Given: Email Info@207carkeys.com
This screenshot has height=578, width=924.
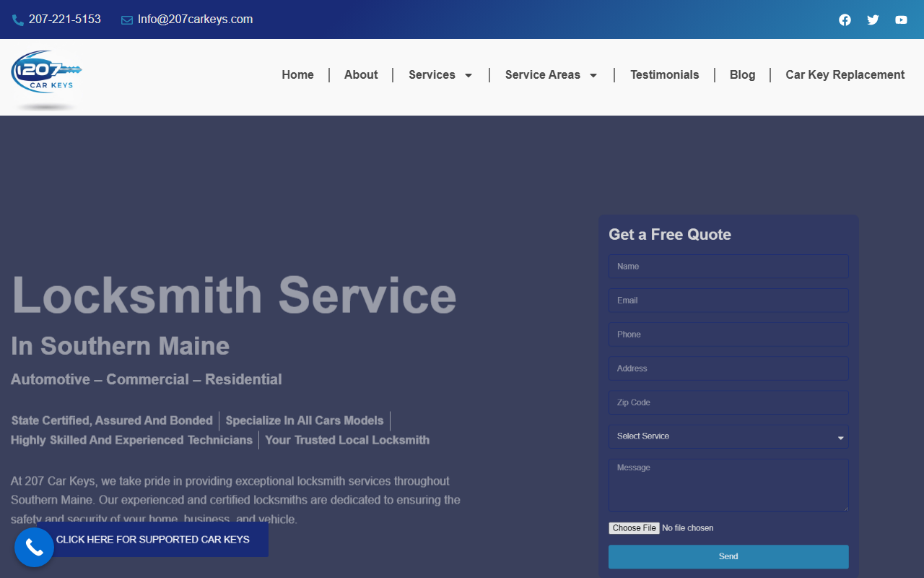Looking at the screenshot, I should [196, 20].
